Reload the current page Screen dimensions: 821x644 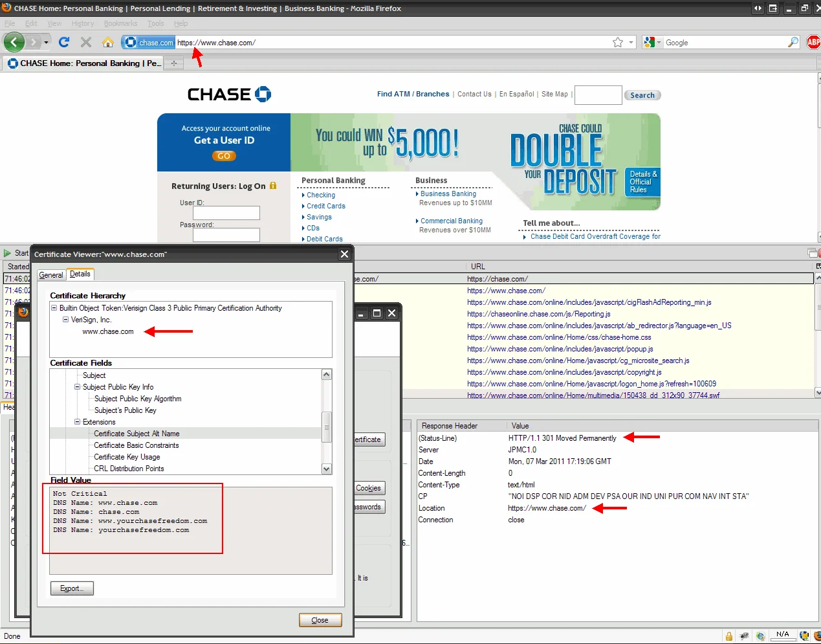[x=63, y=42]
